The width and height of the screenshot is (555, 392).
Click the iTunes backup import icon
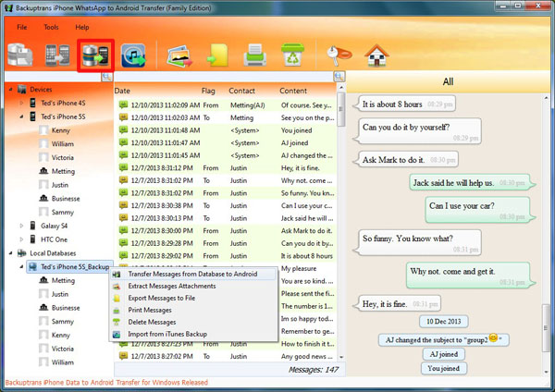point(133,55)
